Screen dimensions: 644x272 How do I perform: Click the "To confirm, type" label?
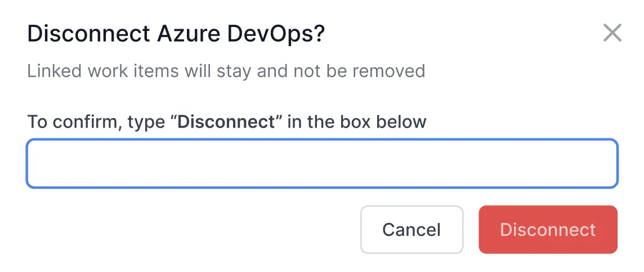pos(99,122)
